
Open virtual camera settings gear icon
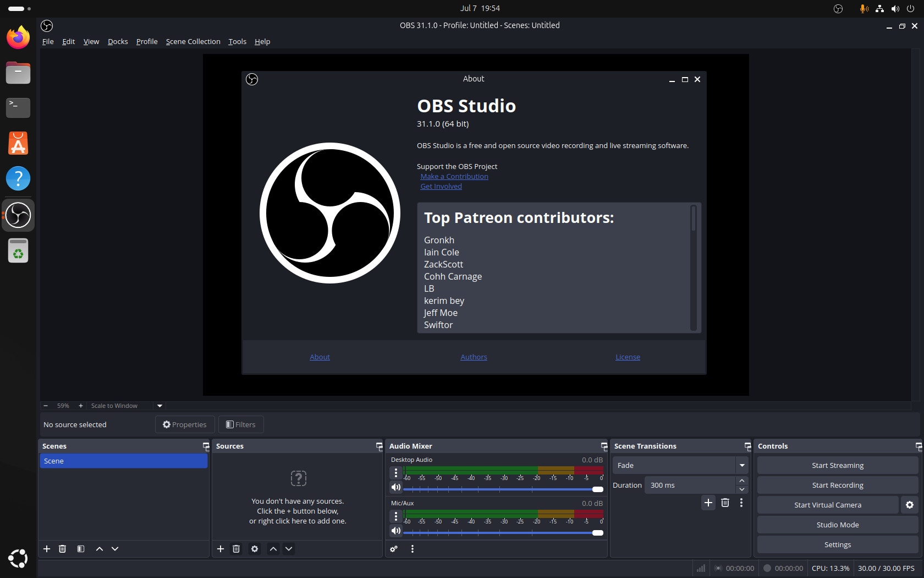[x=910, y=505]
